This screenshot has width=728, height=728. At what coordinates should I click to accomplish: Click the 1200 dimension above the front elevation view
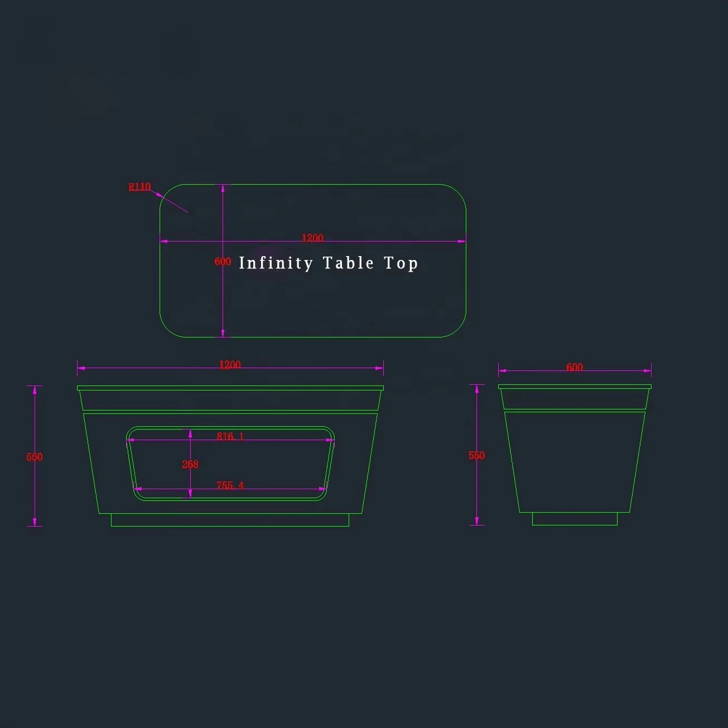(230, 364)
